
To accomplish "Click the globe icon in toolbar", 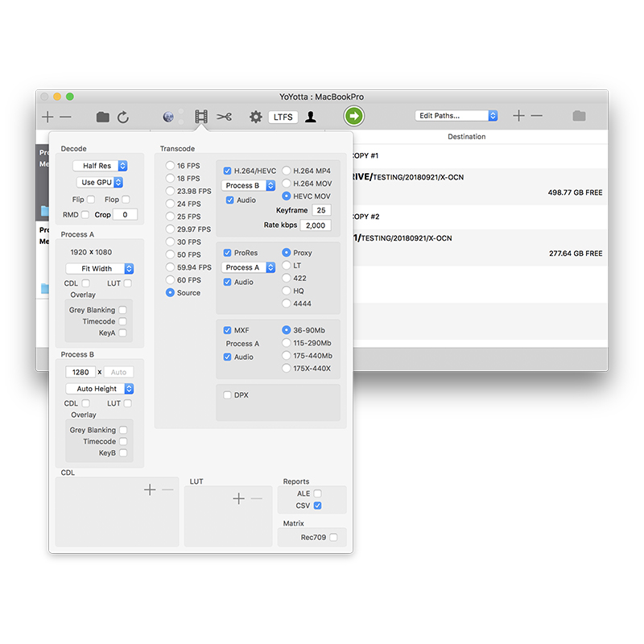I will (x=168, y=117).
